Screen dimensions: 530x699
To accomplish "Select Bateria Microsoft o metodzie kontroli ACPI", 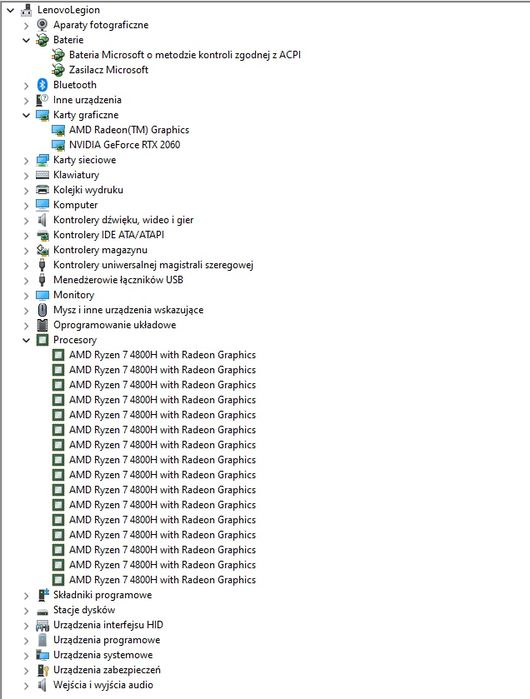I will pyautogui.click(x=185, y=55).
